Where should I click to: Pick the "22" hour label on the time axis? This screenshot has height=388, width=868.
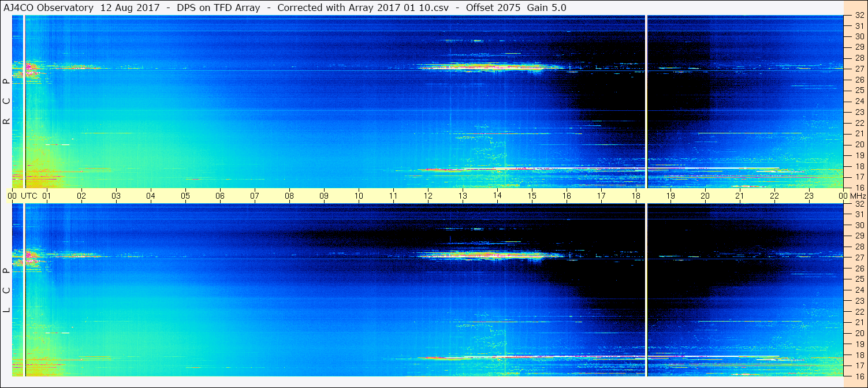pyautogui.click(x=774, y=196)
